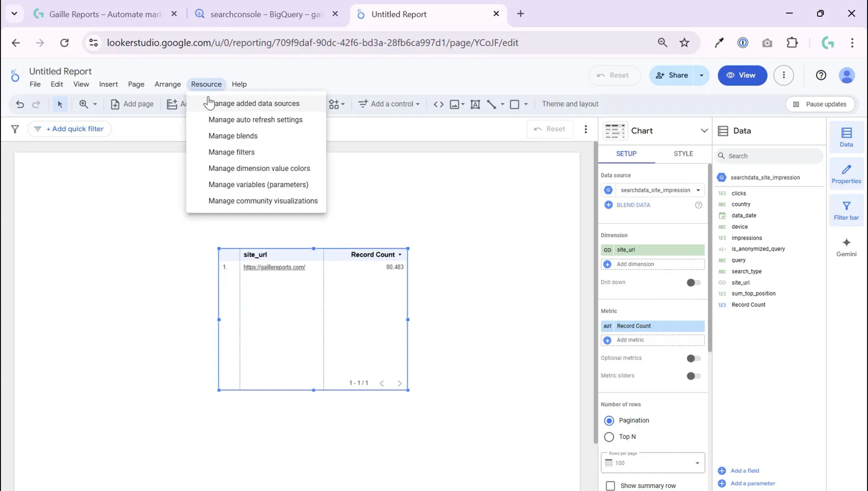Click the Add dimension field
The width and height of the screenshot is (868, 491).
coord(652,264)
